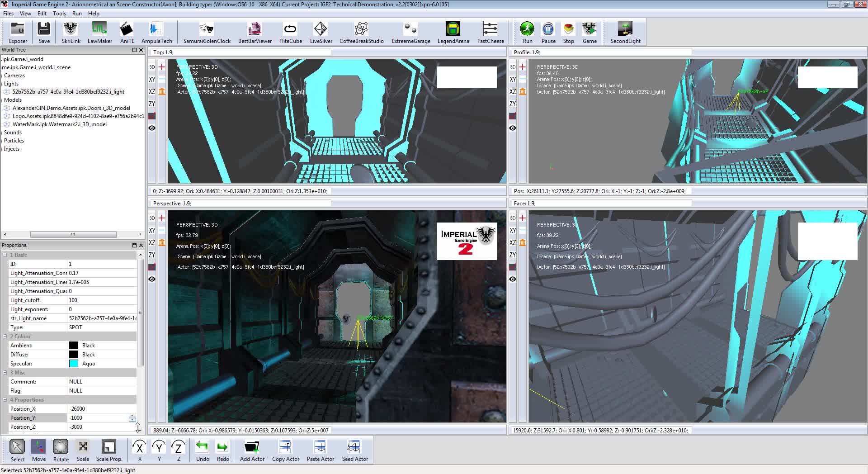Image resolution: width=868 pixels, height=474 pixels.
Task: Open the Run menu
Action: click(77, 14)
